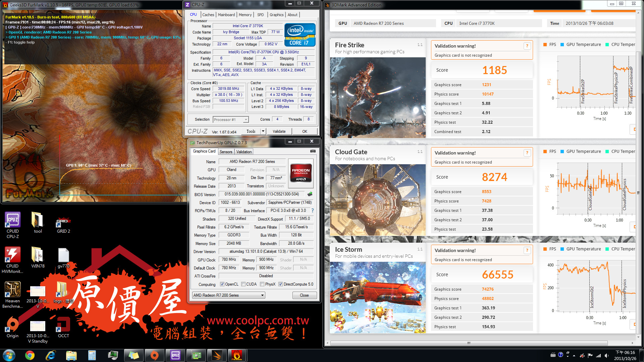Open the Tools dropdown arrow in CPU-Z
Viewport: 644px width, 362px height.
[263, 131]
